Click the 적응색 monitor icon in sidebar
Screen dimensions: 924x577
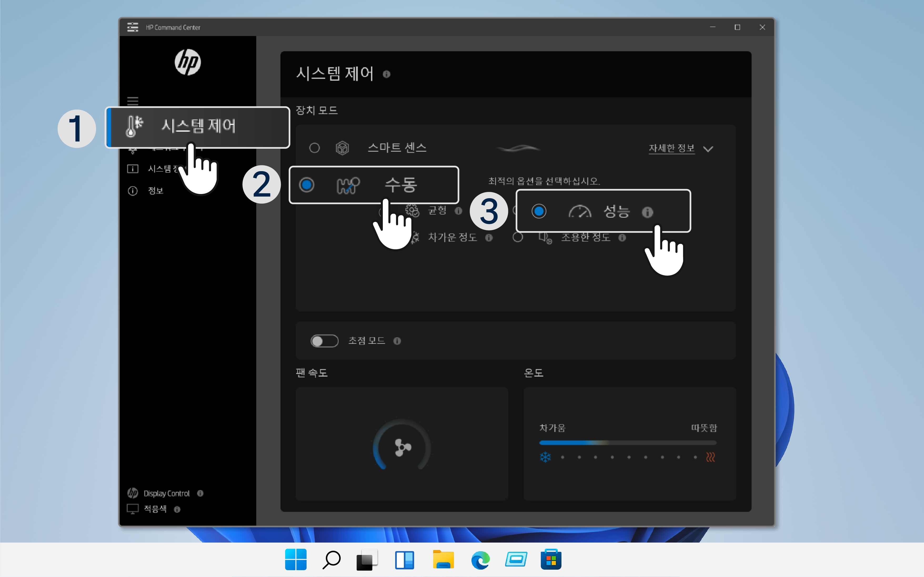point(133,509)
